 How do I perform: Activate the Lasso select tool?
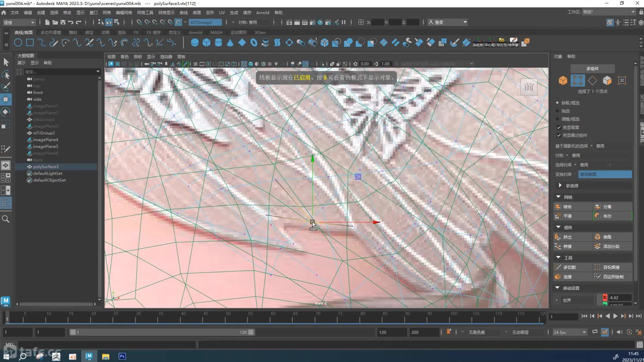click(6, 74)
